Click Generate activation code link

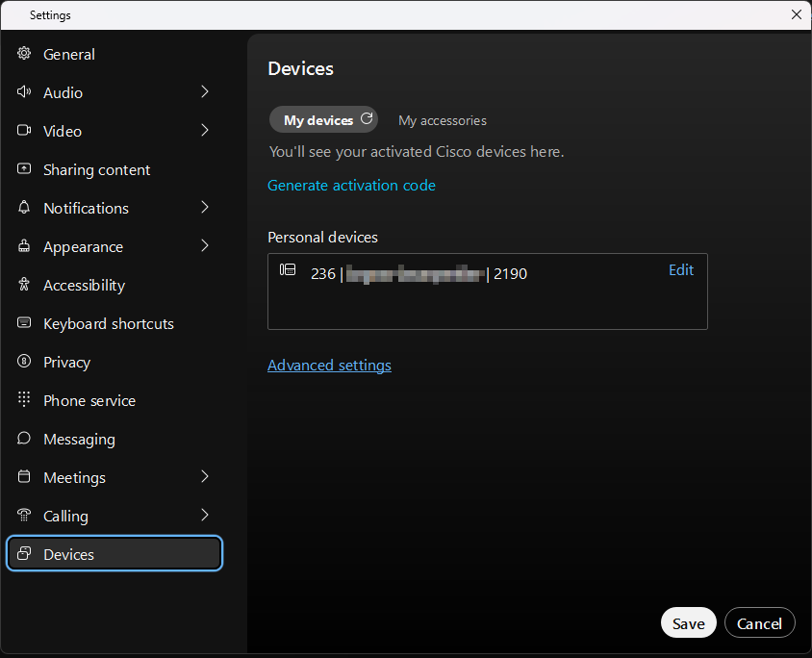tap(351, 186)
